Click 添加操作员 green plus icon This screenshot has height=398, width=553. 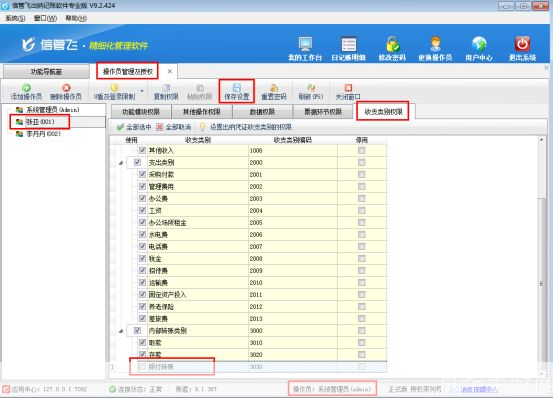[x=26, y=87]
